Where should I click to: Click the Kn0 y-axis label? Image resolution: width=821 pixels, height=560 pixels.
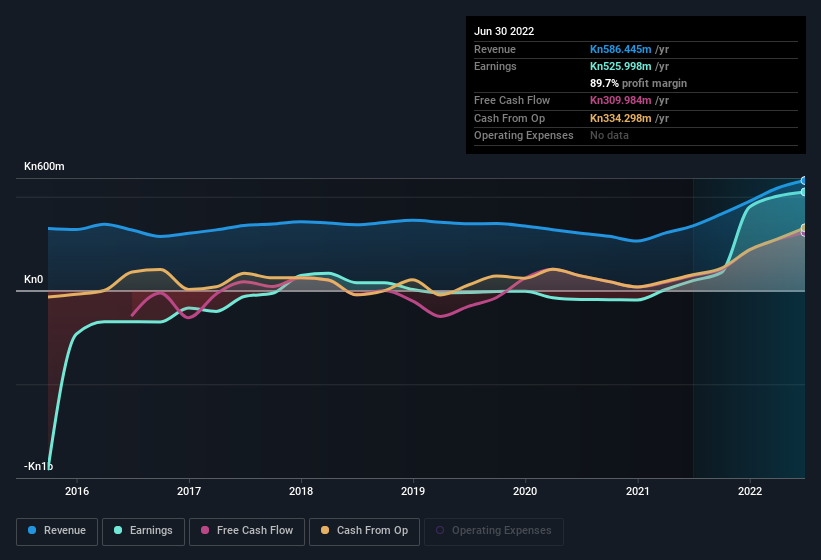point(34,279)
